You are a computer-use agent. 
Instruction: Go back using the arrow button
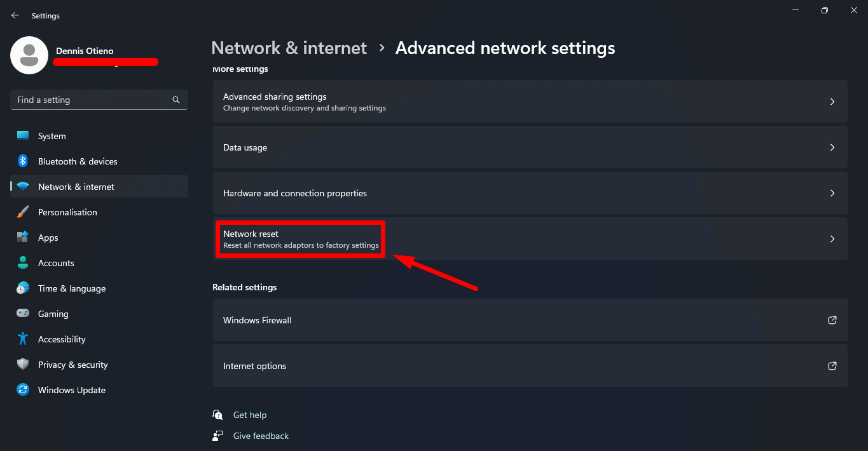point(15,15)
